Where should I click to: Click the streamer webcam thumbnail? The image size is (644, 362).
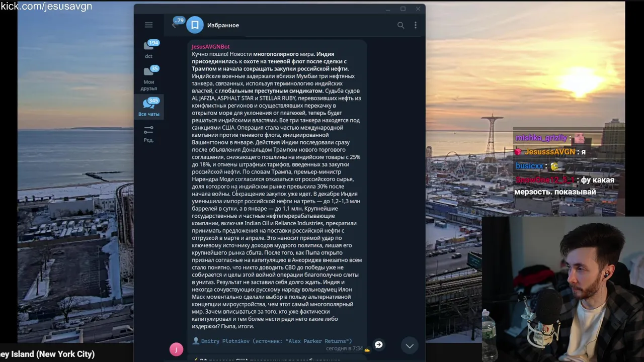point(563,289)
